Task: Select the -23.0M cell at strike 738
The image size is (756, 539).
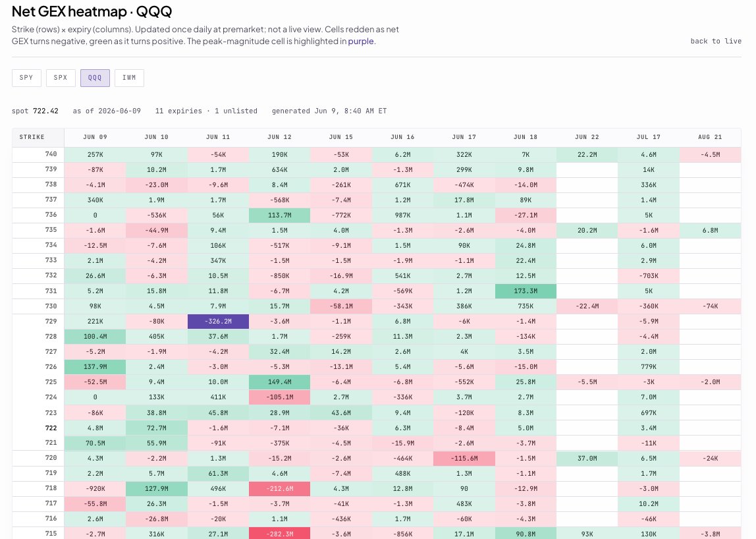Action: [157, 184]
